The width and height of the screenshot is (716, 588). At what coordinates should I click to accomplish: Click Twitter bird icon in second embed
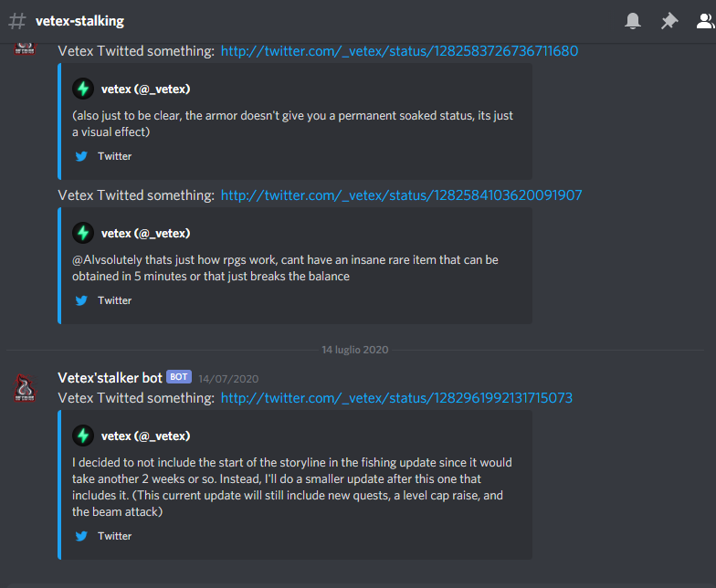coord(81,300)
